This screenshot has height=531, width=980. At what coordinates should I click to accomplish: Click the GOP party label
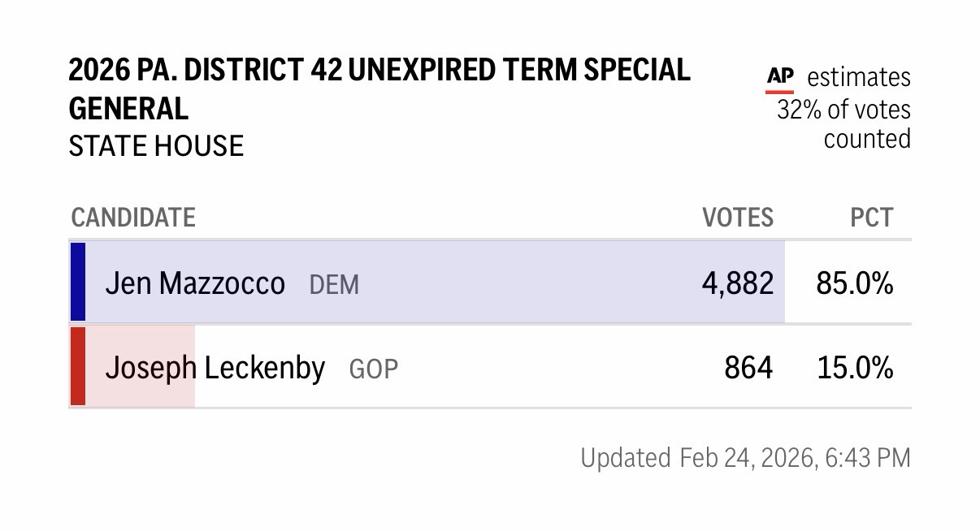[x=374, y=369]
